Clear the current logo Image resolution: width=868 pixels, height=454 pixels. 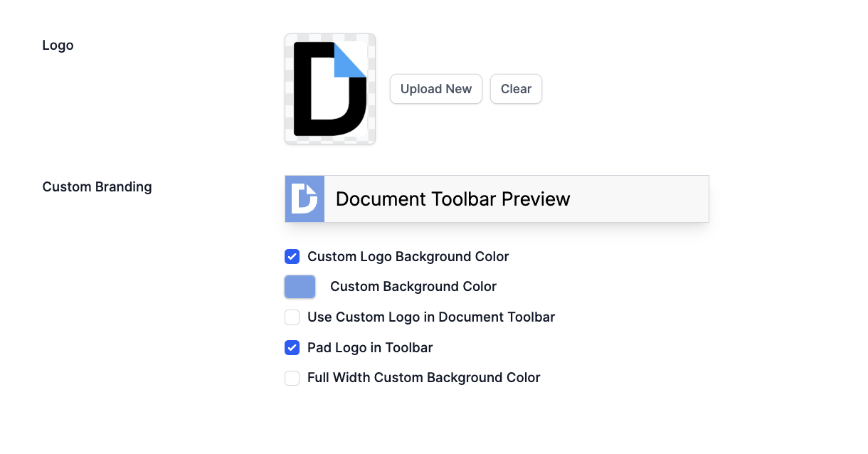[x=516, y=89]
